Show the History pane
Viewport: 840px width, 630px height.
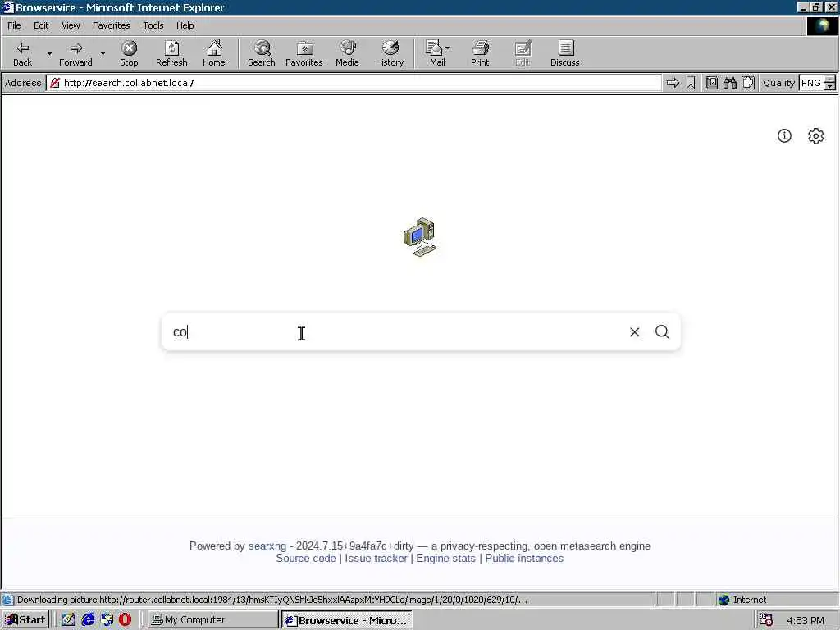390,53
